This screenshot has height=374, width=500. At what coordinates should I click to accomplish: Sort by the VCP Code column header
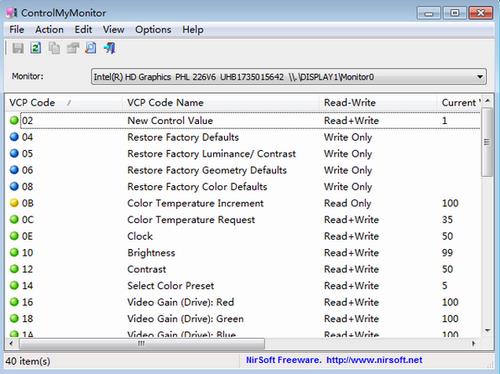click(x=64, y=103)
